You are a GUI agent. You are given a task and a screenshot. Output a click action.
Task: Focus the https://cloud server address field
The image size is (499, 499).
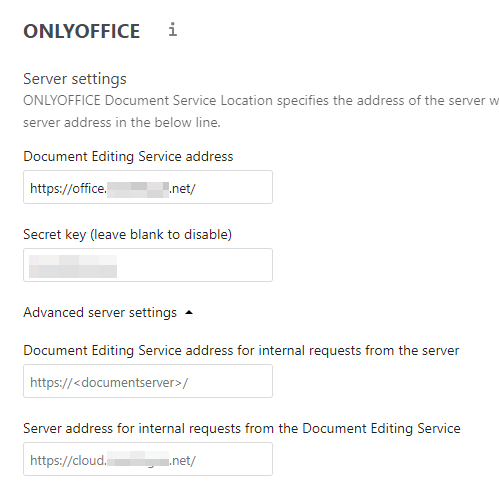pos(148,459)
